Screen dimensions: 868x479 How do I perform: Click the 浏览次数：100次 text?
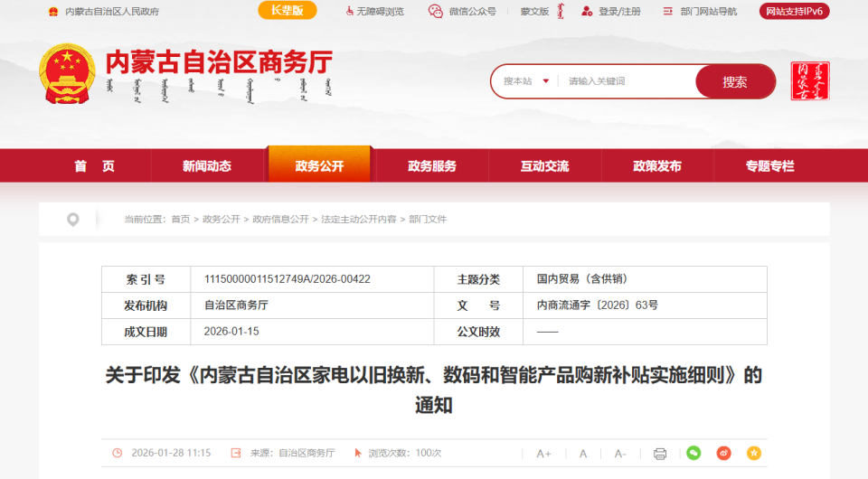[x=405, y=453]
